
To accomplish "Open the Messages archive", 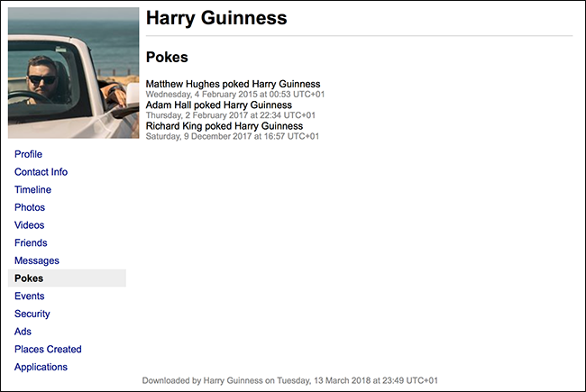I will pos(37,260).
